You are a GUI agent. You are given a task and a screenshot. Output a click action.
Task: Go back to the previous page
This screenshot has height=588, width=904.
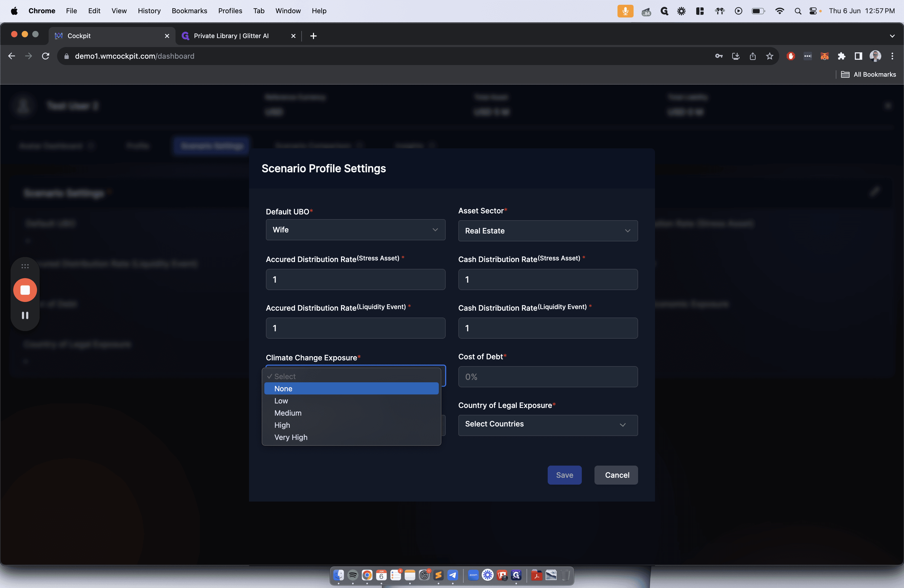pyautogui.click(x=12, y=56)
